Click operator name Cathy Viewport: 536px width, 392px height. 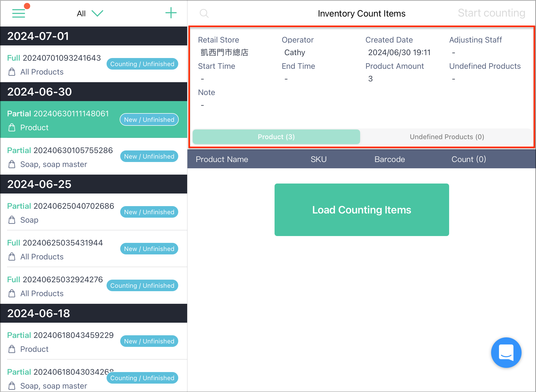(295, 53)
